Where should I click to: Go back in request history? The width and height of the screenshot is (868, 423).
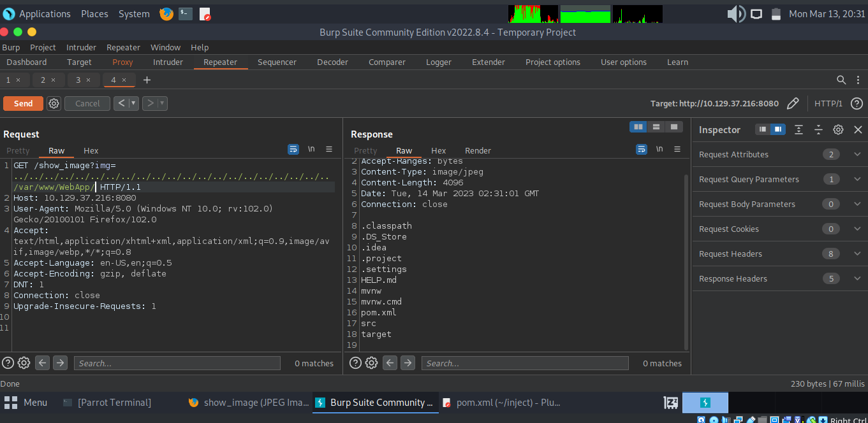click(121, 103)
